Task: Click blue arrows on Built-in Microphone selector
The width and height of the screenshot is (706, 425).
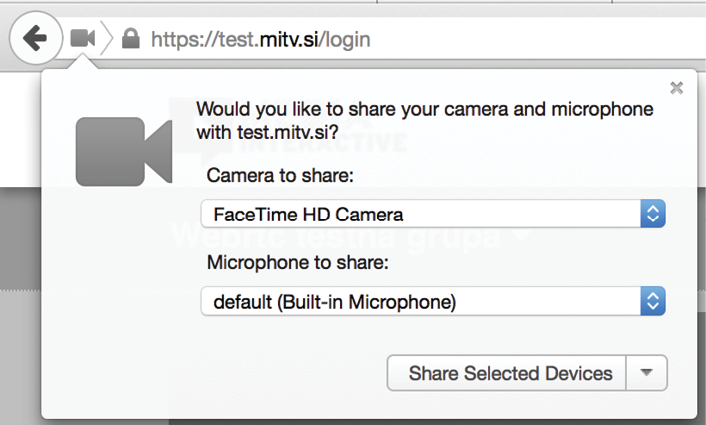Action: tap(652, 300)
